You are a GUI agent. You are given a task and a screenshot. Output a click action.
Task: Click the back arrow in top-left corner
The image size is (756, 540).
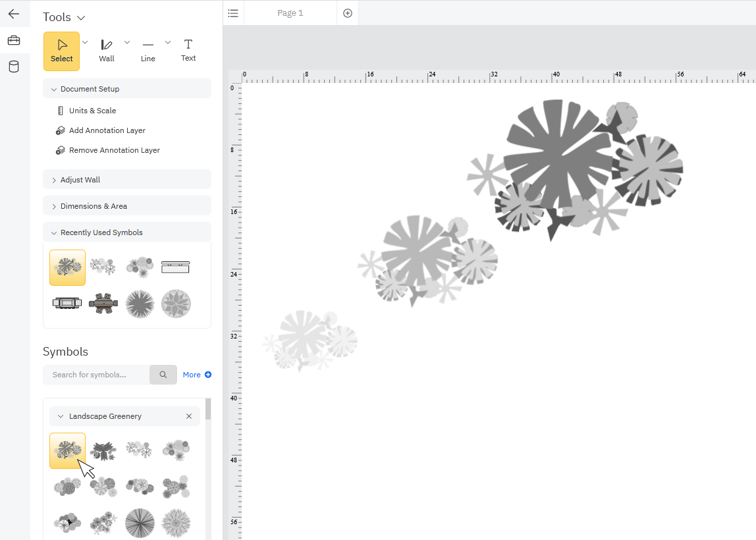(x=14, y=13)
